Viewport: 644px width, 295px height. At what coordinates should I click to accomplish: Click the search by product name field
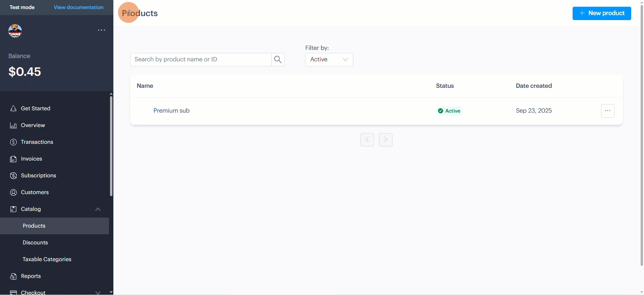[201, 60]
